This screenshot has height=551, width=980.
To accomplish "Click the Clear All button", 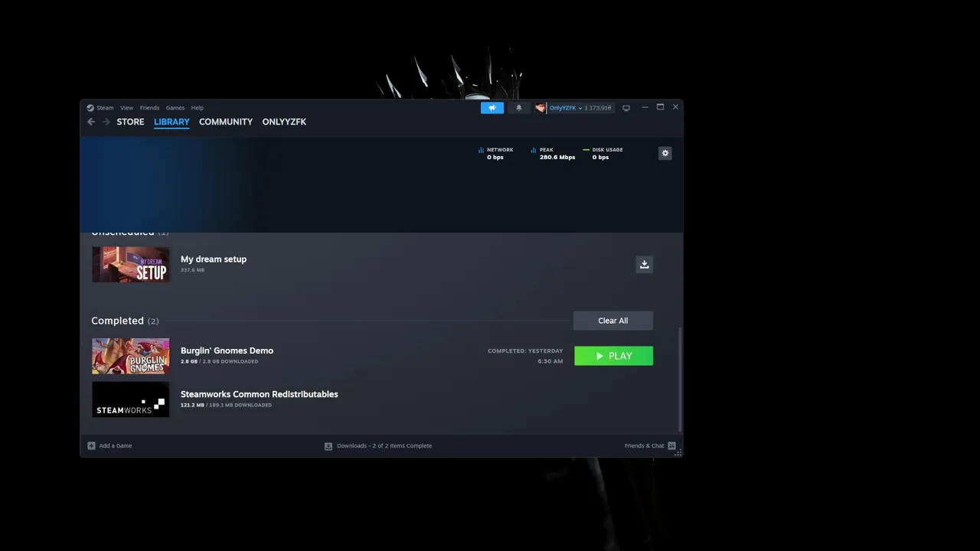I will pos(612,321).
